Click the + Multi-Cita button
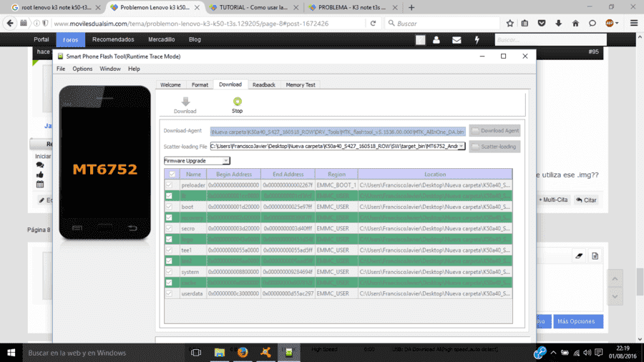Viewport: 644px width, 362px height. tap(553, 200)
